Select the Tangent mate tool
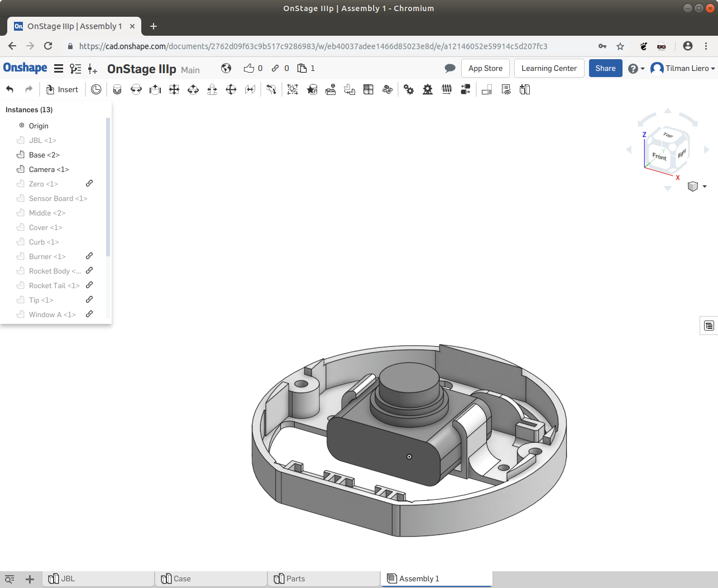The image size is (718, 588). pyautogui.click(x=271, y=89)
